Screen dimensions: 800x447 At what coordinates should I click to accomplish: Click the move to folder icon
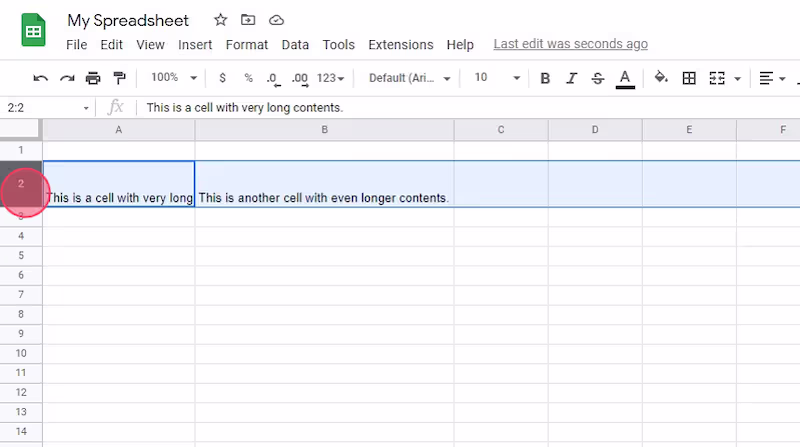(x=248, y=20)
